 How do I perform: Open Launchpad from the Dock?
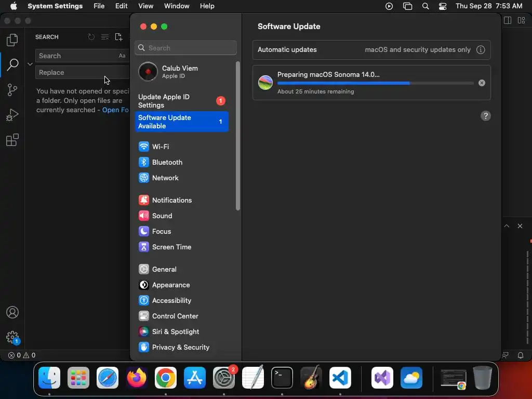[x=78, y=378]
